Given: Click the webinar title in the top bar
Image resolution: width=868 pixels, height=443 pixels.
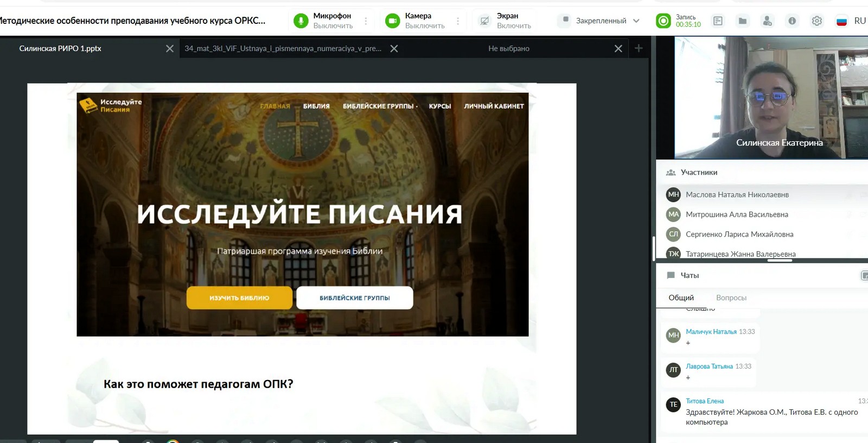Looking at the screenshot, I should 133,21.
